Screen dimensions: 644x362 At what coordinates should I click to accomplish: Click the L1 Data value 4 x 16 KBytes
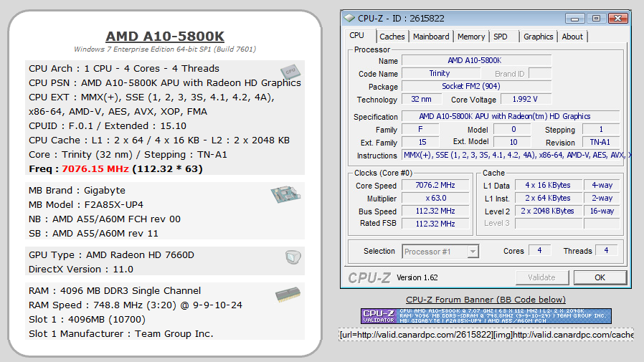548,185
